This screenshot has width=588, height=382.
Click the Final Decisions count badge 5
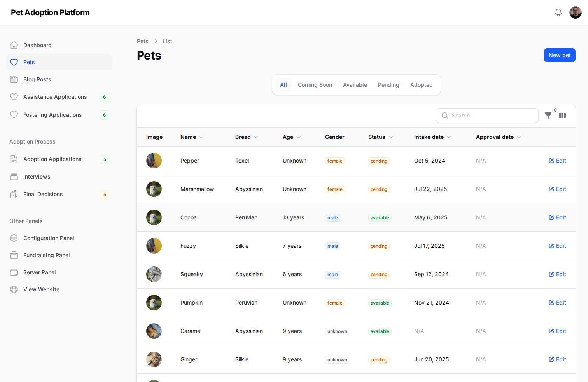(105, 195)
